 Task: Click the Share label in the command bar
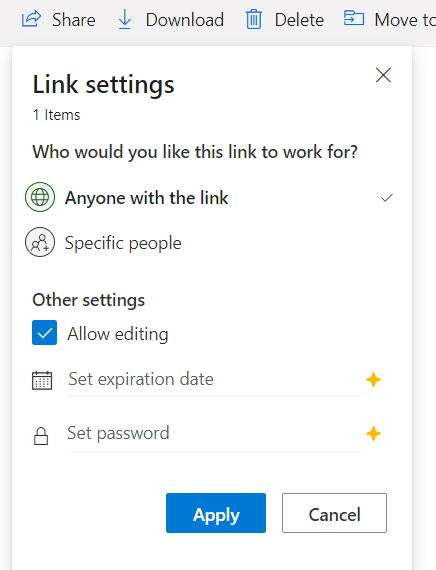click(x=74, y=20)
